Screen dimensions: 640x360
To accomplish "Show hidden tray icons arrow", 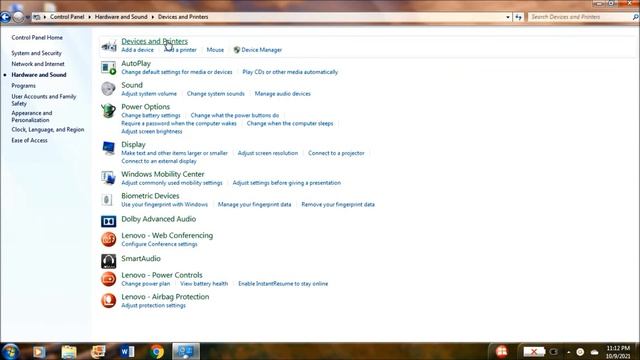I will pos(569,352).
